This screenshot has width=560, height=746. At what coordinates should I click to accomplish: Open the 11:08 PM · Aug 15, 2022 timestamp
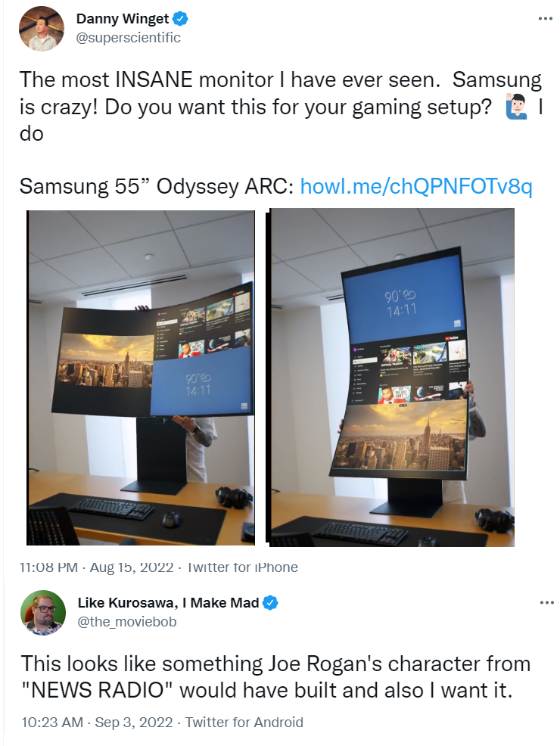96,567
